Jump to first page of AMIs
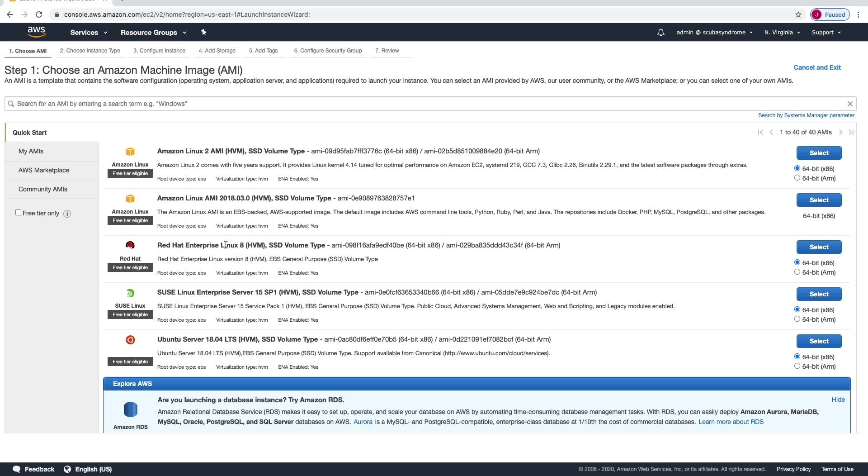Screen dimensions: 868x476 [x=760, y=132]
